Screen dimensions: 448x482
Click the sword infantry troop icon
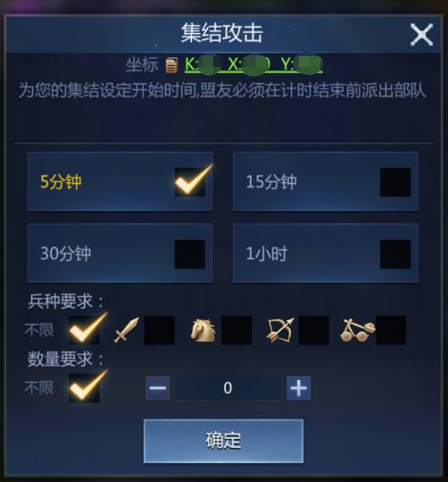pos(127,330)
